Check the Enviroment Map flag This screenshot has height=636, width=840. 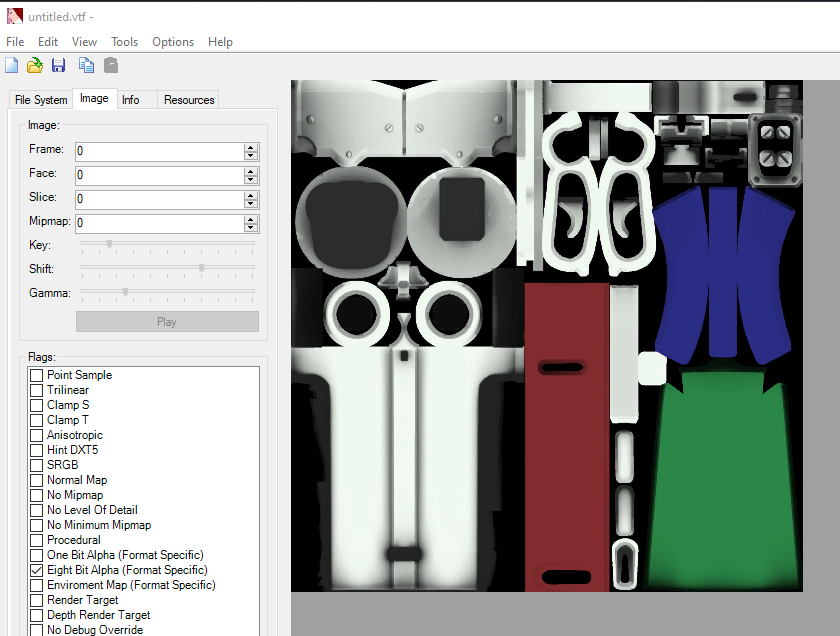[x=36, y=585]
